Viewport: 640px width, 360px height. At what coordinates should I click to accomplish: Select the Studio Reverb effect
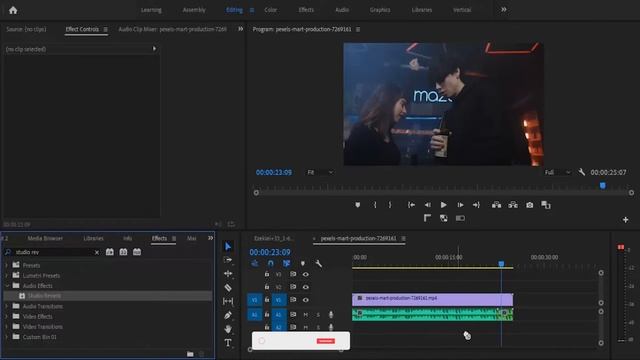pos(44,296)
